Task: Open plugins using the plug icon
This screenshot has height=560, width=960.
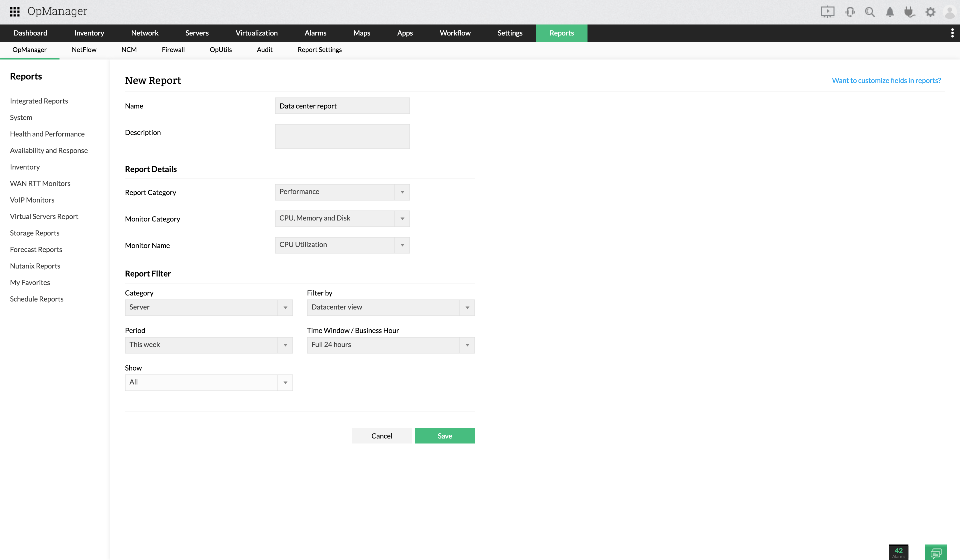Action: 910,12
